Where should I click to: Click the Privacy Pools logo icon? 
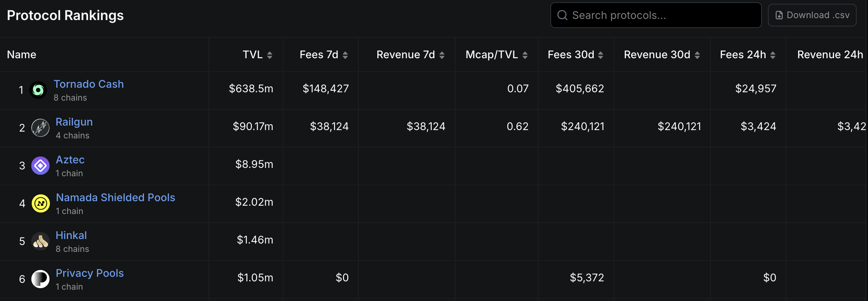(x=40, y=279)
